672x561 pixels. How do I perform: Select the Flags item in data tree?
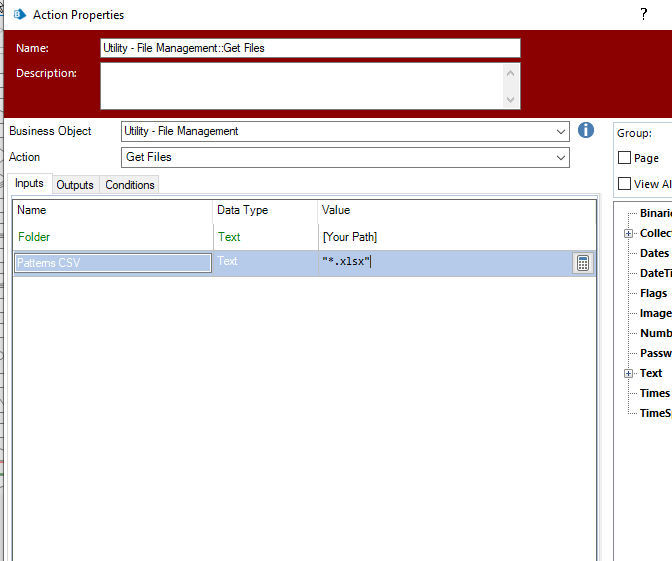pyautogui.click(x=653, y=293)
